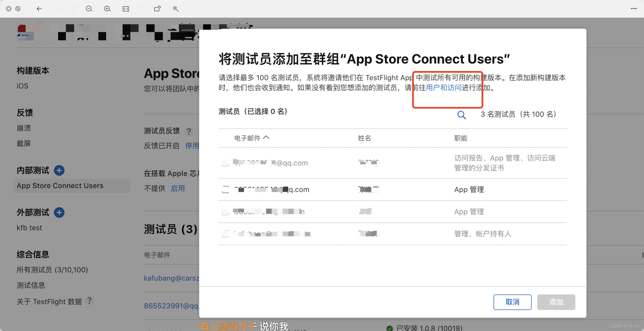Open 关于 TestFlight 数据 in the sidebar
644x331 pixels.
pyautogui.click(x=49, y=301)
